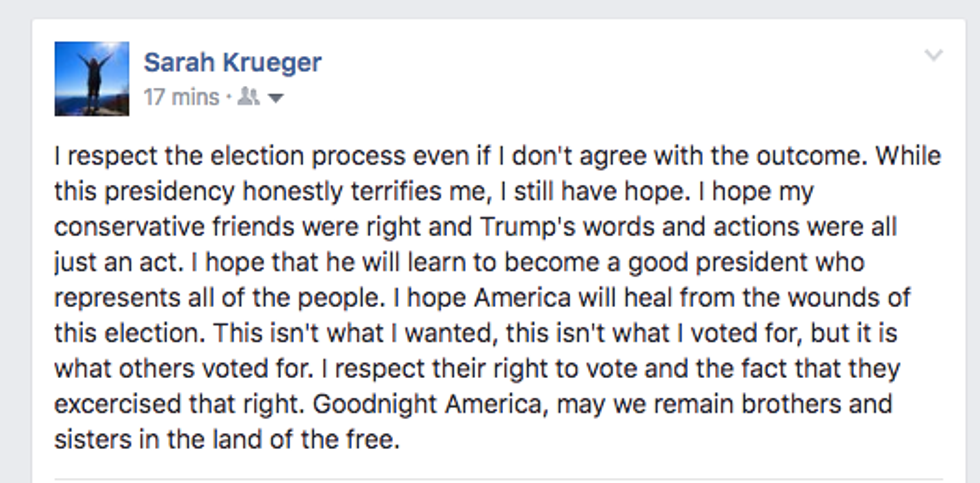Expand the audience selector arrow

click(x=276, y=98)
